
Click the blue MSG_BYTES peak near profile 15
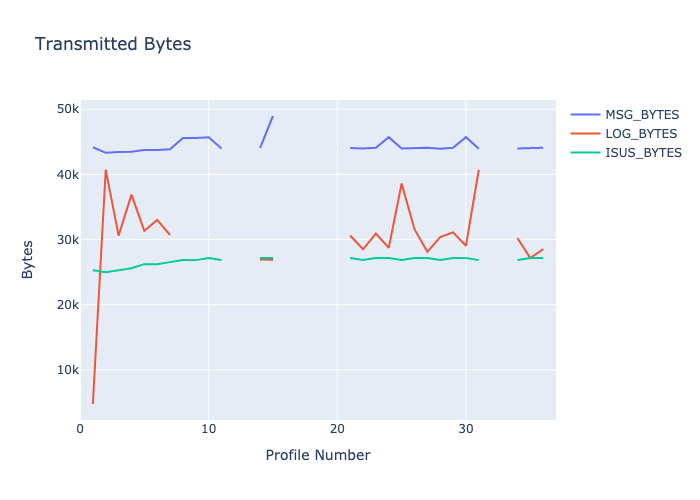coord(273,116)
